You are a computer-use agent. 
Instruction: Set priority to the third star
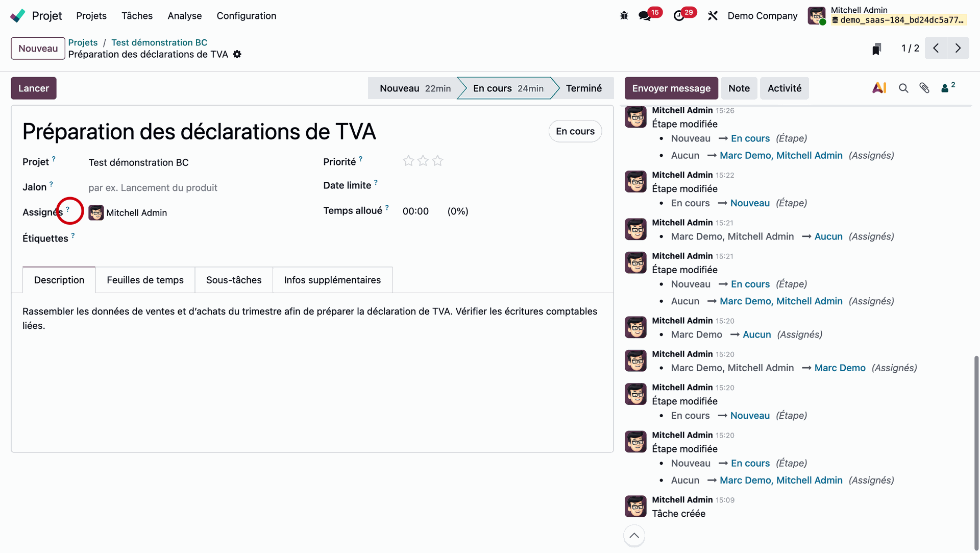tap(437, 161)
